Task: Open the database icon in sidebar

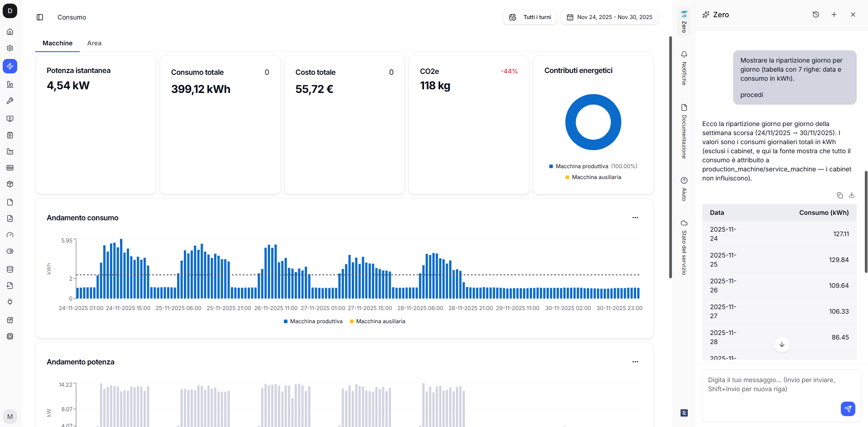Action: click(x=10, y=269)
